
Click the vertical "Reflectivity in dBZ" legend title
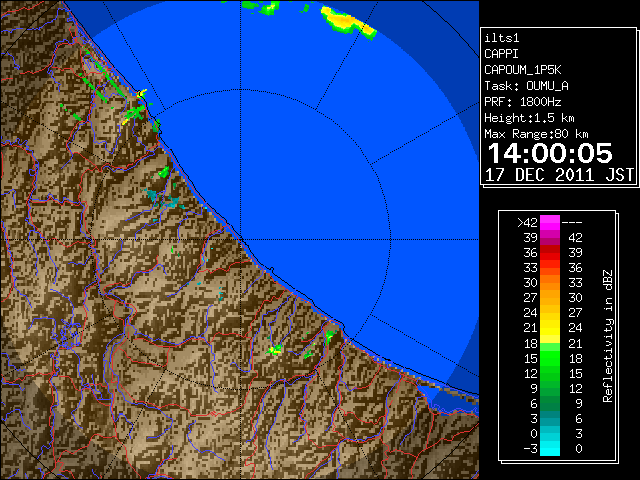point(608,336)
